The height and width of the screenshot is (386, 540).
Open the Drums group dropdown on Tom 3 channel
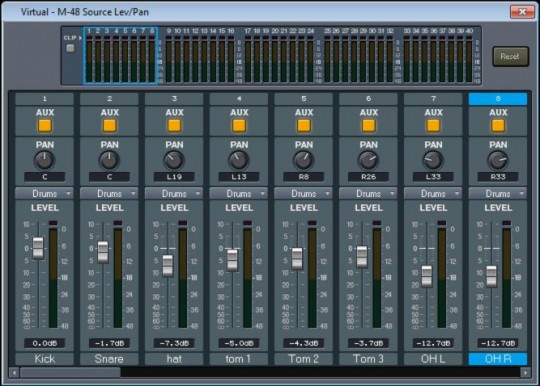coord(368,194)
